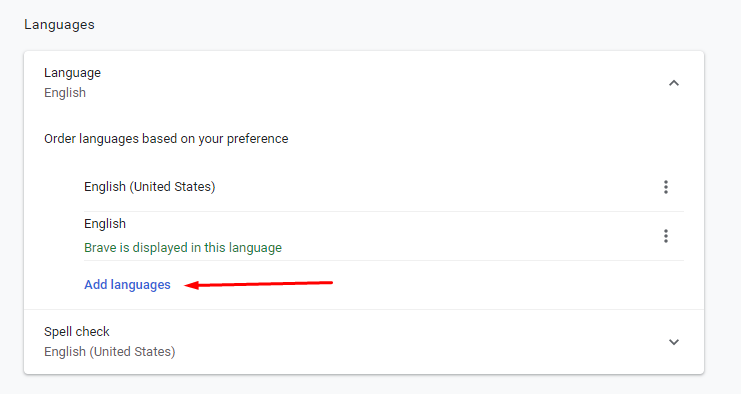
Task: Click the divider line above Add languages
Action: [x=384, y=260]
